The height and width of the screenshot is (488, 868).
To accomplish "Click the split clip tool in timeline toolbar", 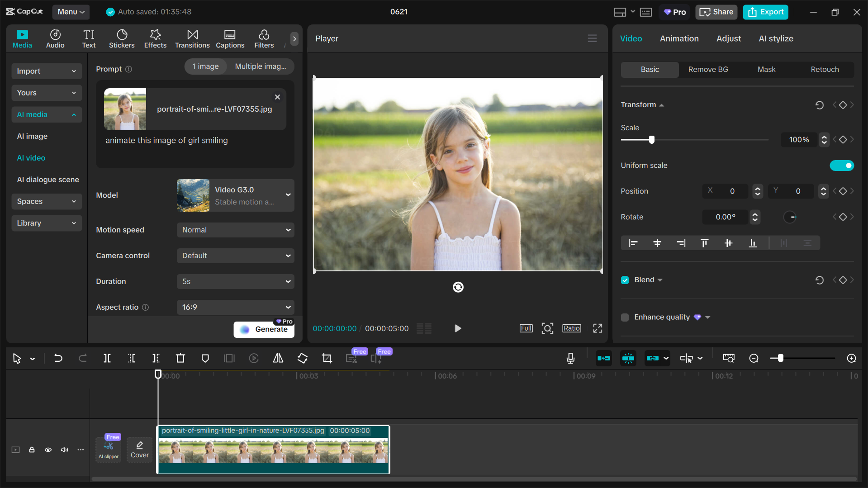I will click(x=107, y=359).
